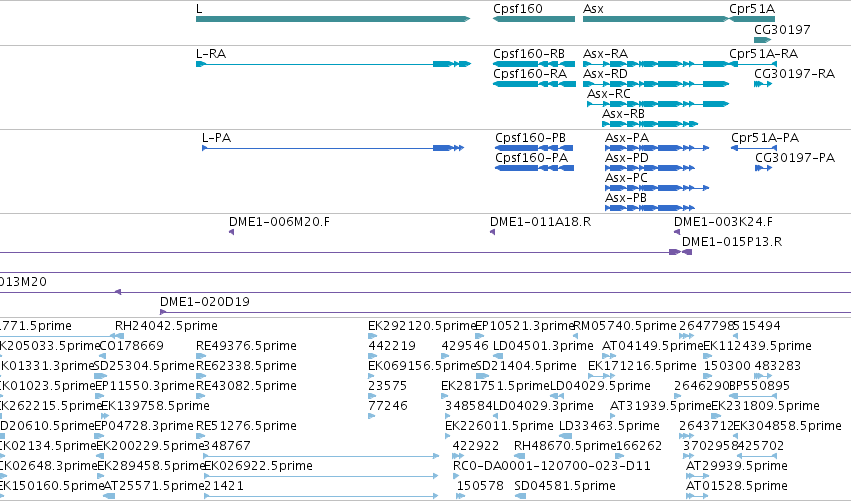This screenshot has height=501, width=851.
Task: Select EST AT31939.5prime label
Action: coord(661,406)
